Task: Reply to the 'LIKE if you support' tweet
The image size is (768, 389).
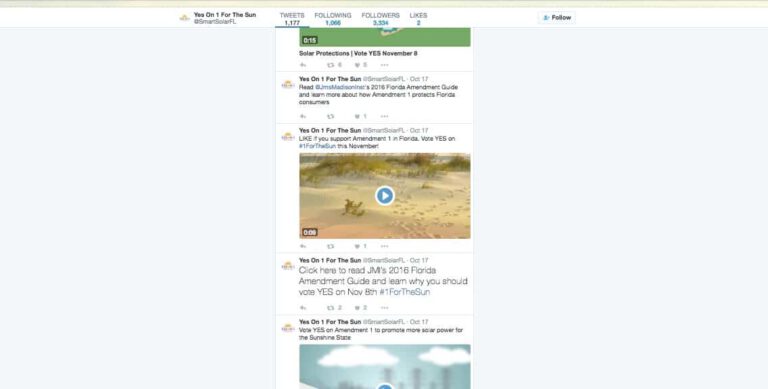Action: point(303,246)
